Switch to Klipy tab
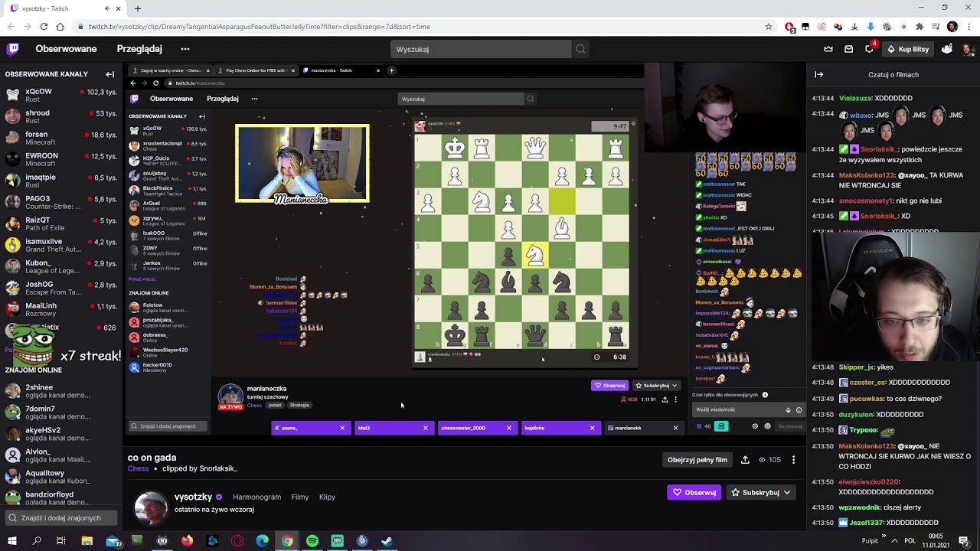This screenshot has height=551, width=980. pyautogui.click(x=327, y=497)
